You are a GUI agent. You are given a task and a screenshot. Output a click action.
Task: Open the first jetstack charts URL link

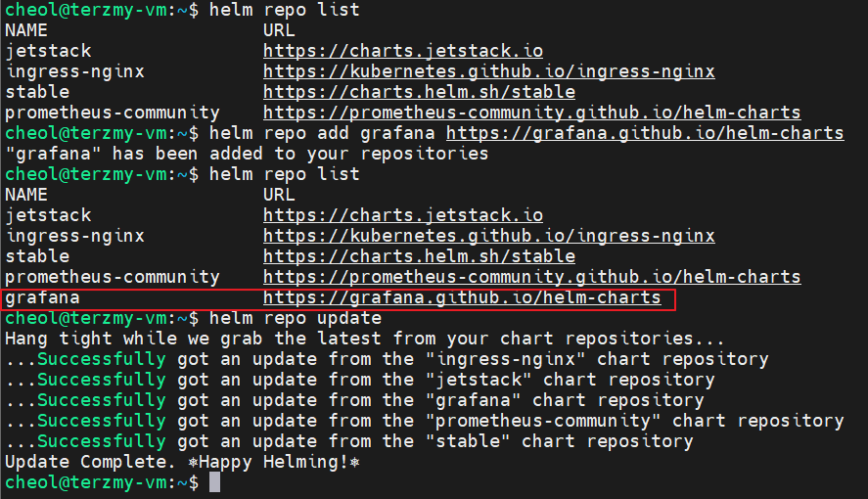403,51
